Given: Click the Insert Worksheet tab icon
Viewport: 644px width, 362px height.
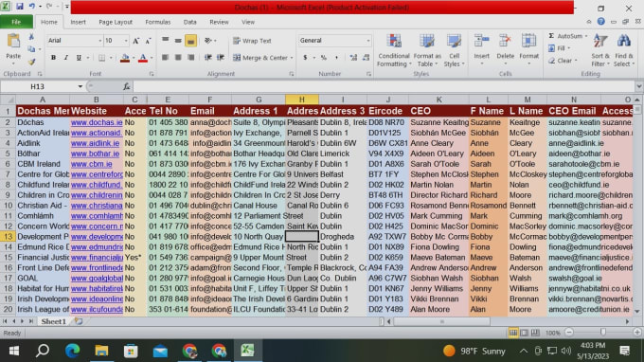Looking at the screenshot, I should (78, 321).
